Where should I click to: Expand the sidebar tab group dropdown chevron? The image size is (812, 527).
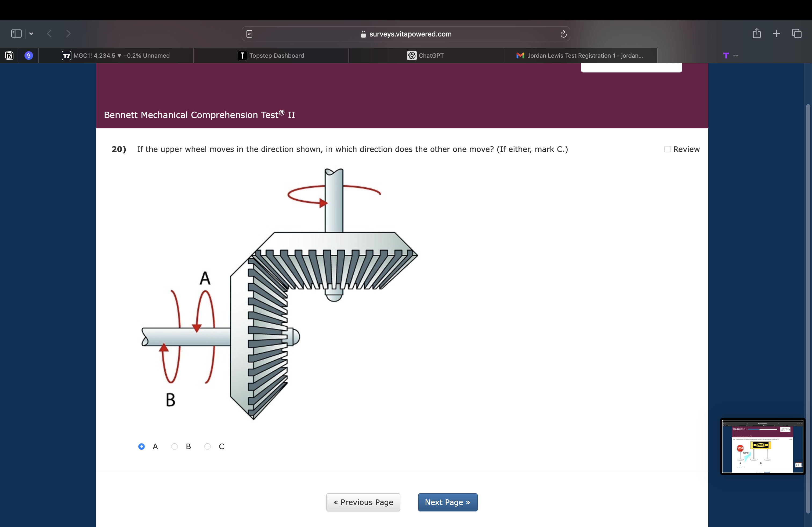coord(31,33)
